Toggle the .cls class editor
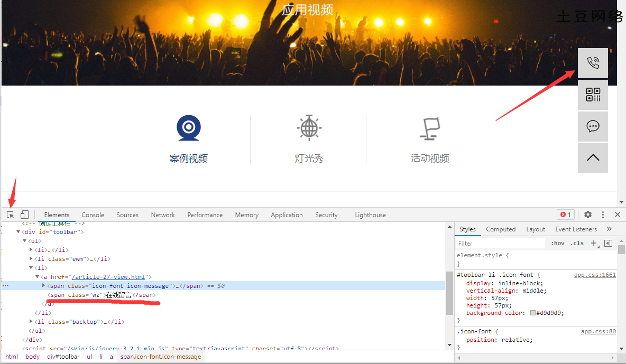Viewport: 626px width, 364px height. (578, 244)
